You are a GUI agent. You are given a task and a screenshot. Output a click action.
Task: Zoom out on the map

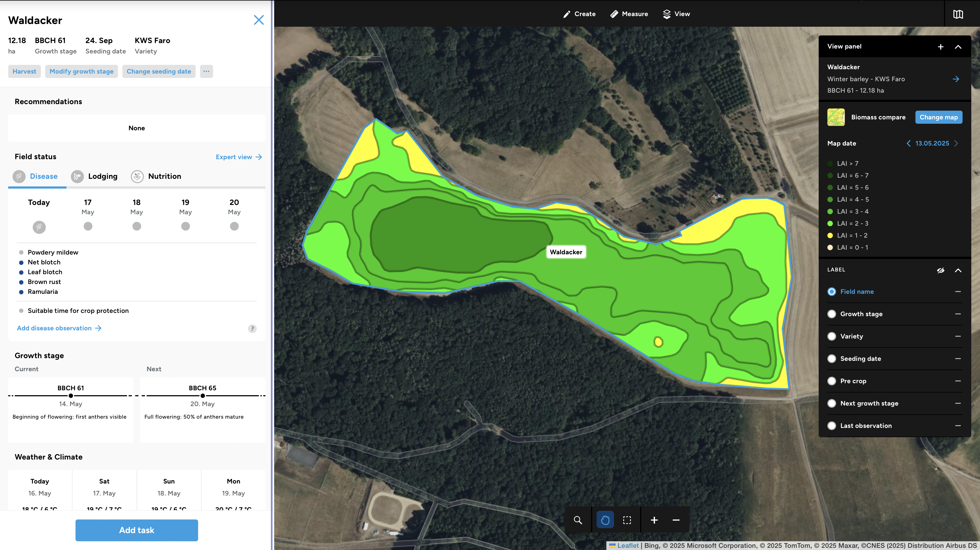point(676,519)
